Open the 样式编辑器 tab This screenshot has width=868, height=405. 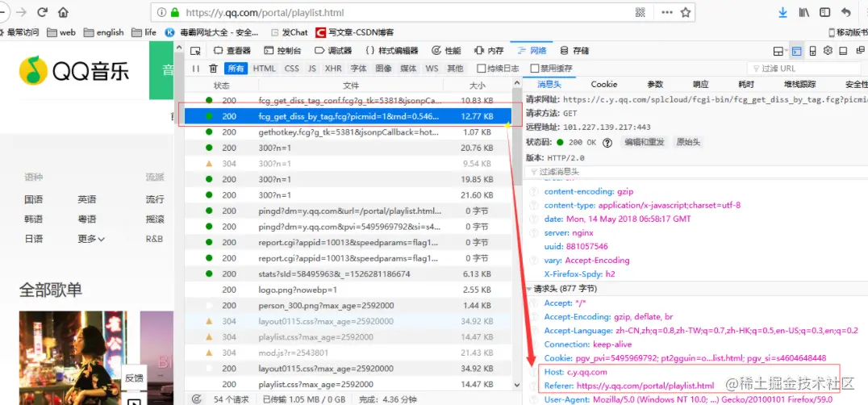click(392, 51)
